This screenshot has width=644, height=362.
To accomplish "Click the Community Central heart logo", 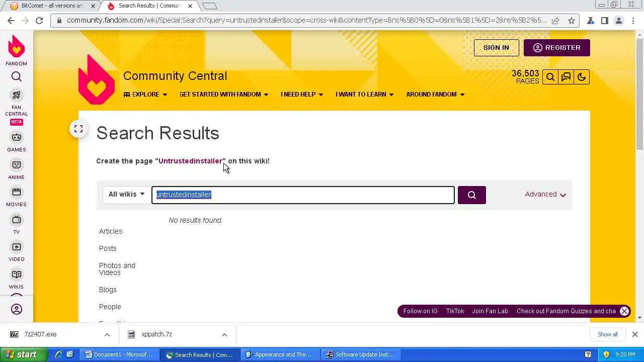I will [97, 79].
